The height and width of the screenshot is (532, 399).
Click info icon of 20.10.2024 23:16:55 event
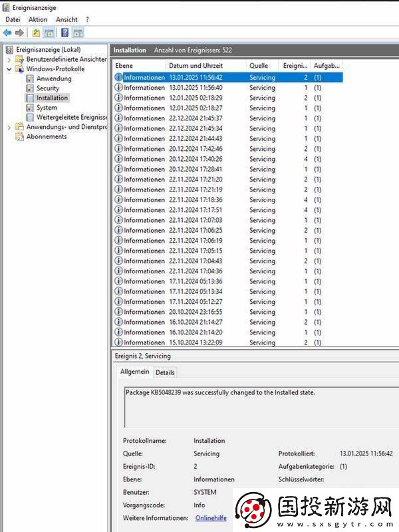click(x=118, y=312)
